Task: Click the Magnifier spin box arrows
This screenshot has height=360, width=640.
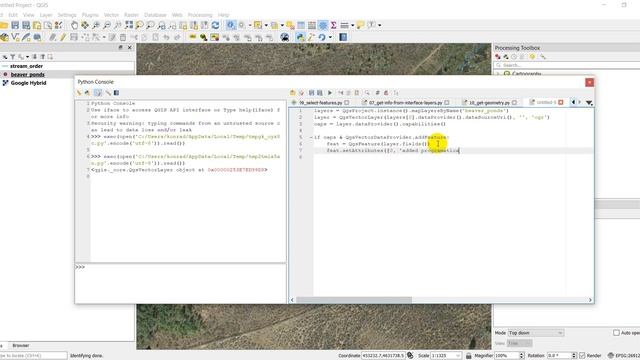Action: tap(521, 356)
